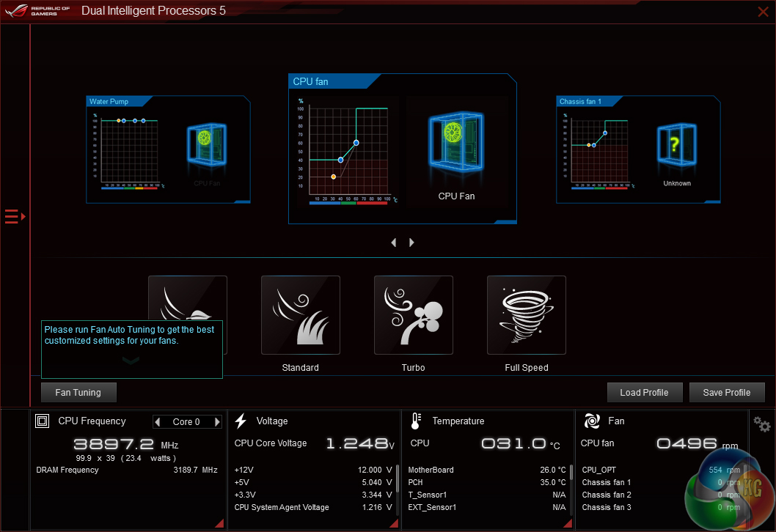Click the CPU temperature 031.0 reading
Image resolution: width=776 pixels, height=532 pixels.
tap(521, 443)
